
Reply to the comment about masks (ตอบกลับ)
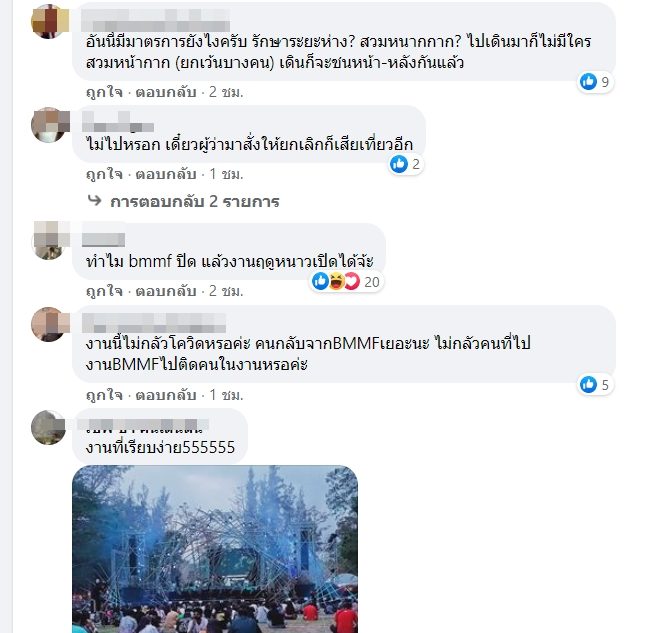coord(166,92)
